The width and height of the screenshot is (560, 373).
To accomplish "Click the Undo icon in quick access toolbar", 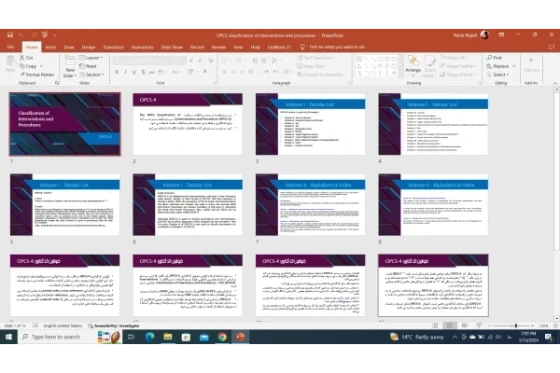I will (21, 35).
